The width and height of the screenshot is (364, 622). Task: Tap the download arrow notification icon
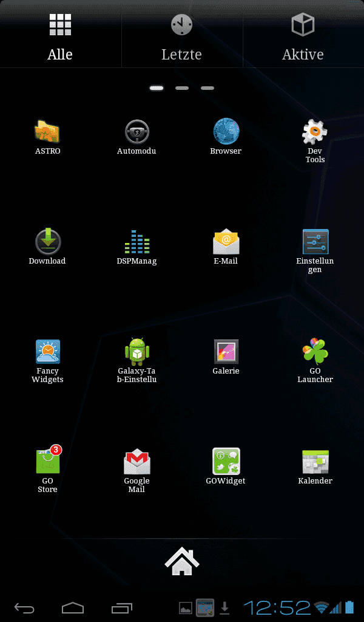[225, 607]
